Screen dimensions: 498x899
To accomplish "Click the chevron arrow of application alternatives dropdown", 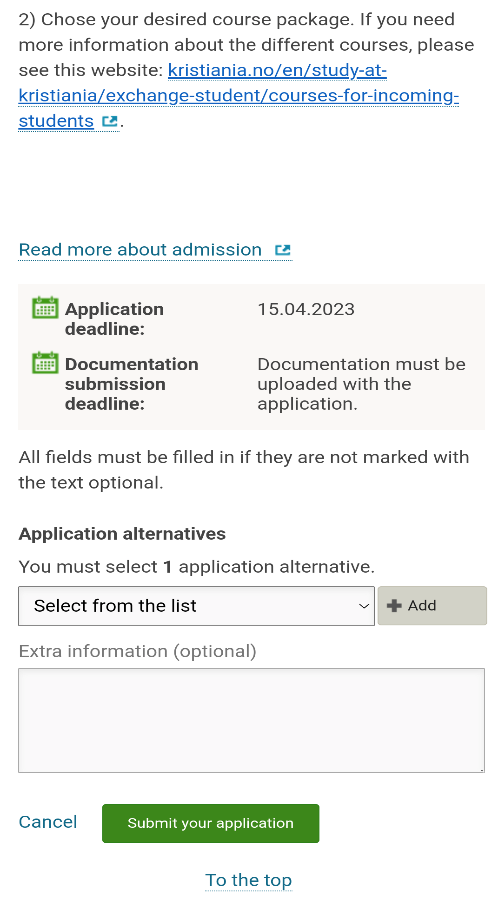I will (363, 606).
